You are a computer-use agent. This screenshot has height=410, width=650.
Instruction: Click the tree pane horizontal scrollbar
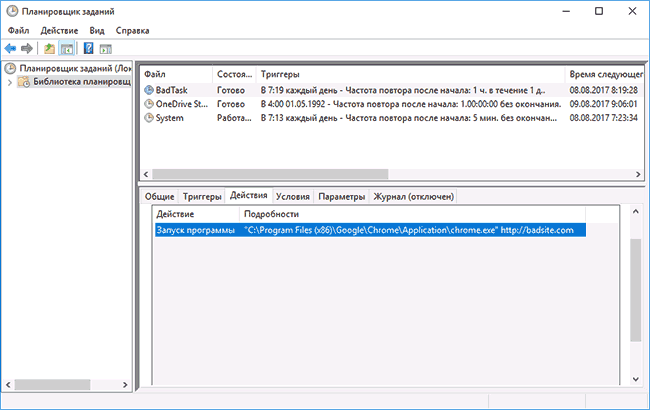point(60,383)
